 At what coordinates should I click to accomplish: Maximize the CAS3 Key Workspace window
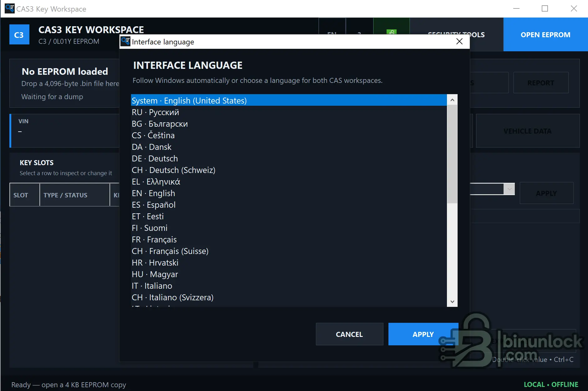click(545, 8)
